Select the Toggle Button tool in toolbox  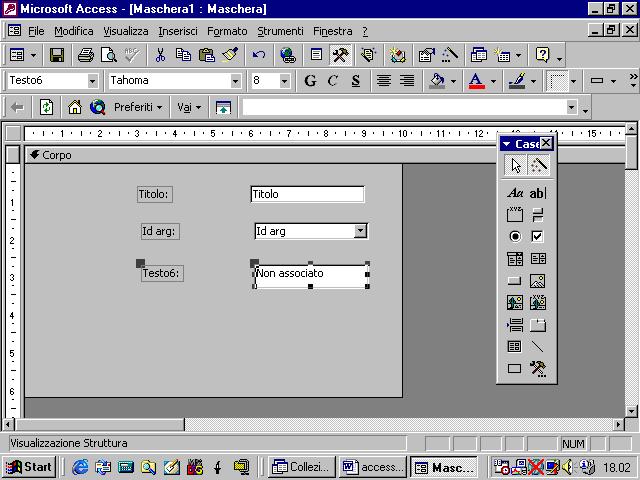tap(538, 214)
